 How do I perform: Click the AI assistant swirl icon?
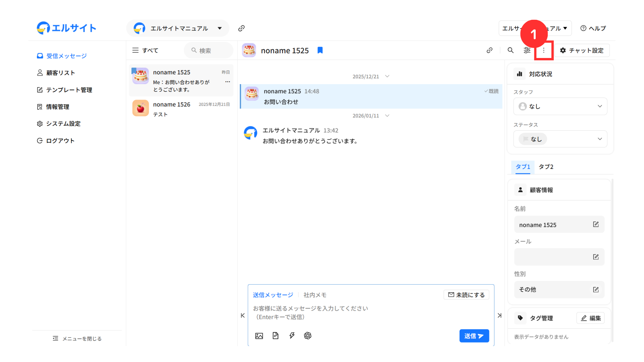(x=308, y=336)
